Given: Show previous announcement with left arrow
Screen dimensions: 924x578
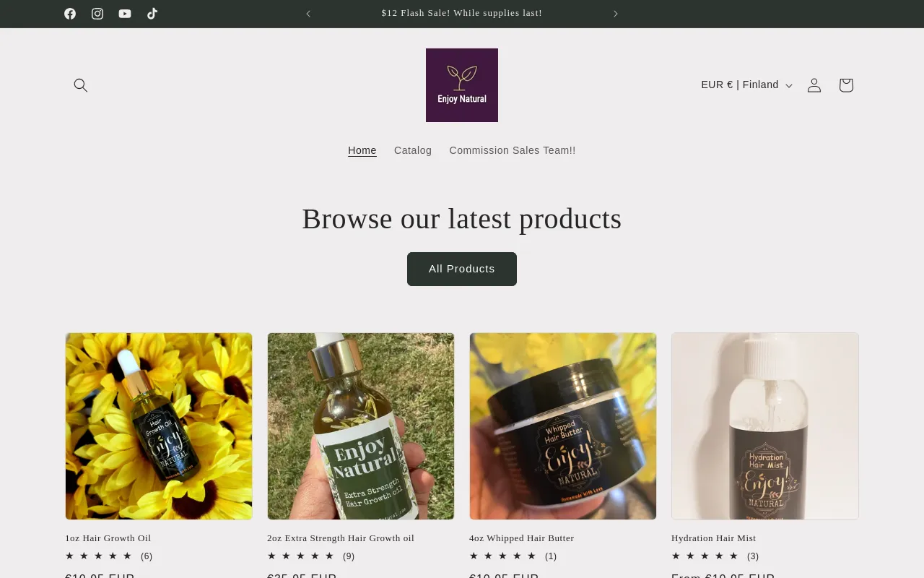Looking at the screenshot, I should coord(308,14).
